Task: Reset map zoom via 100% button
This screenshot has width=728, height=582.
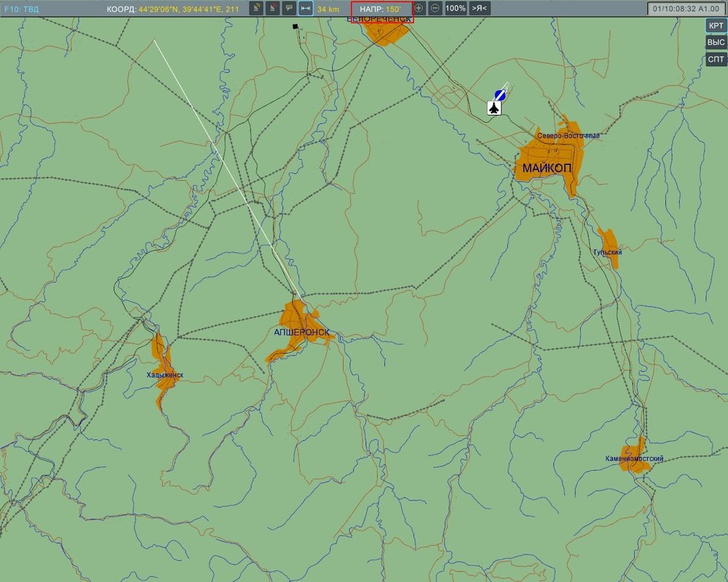Action: (456, 8)
